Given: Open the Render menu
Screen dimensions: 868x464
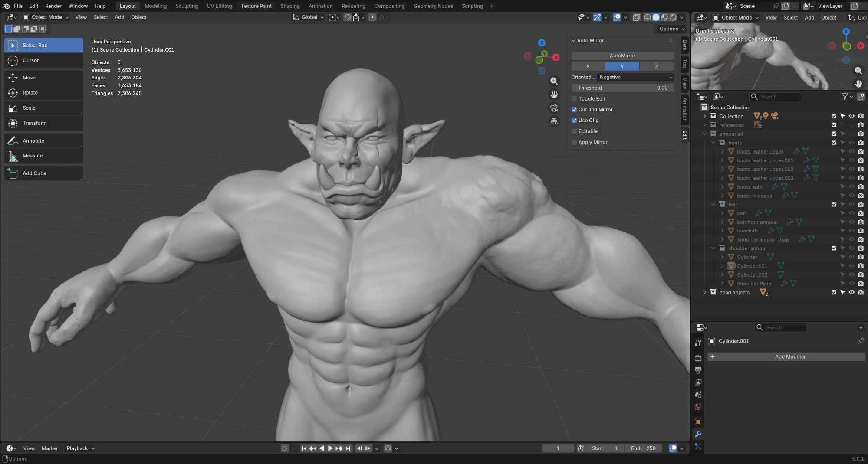Looking at the screenshot, I should click(x=53, y=6).
